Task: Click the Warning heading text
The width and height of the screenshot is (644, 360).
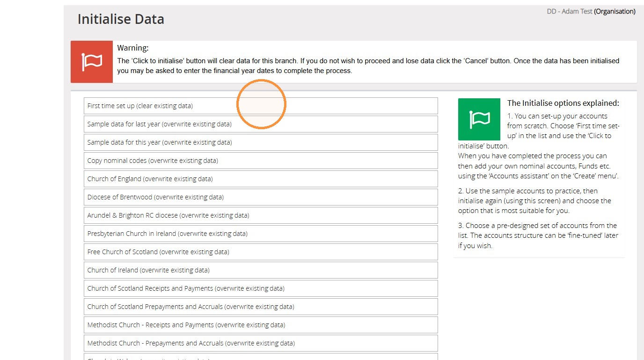Action: [x=133, y=48]
